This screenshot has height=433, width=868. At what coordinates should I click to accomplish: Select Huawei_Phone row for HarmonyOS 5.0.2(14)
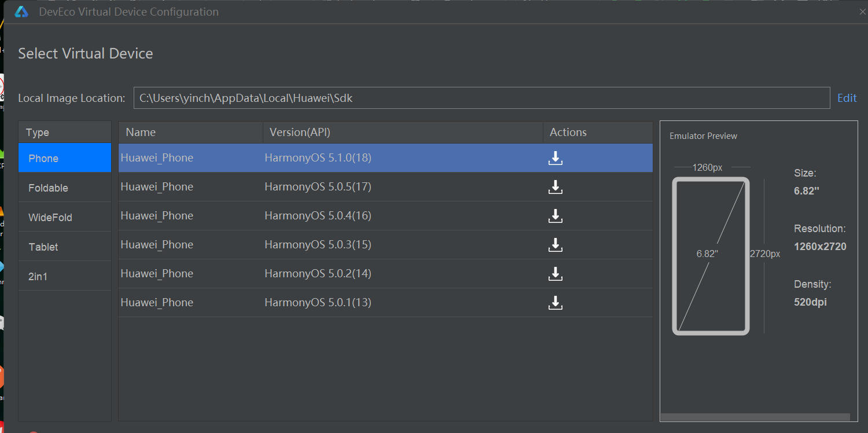tap(385, 274)
